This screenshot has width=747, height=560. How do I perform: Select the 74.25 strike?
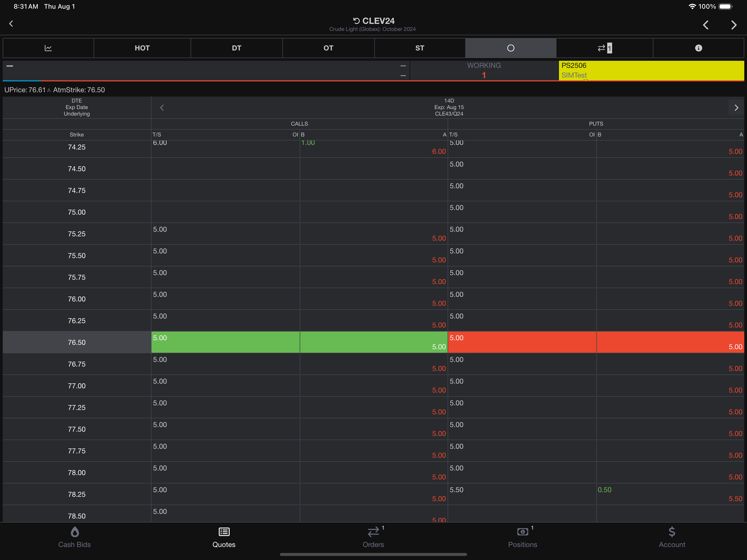click(77, 147)
